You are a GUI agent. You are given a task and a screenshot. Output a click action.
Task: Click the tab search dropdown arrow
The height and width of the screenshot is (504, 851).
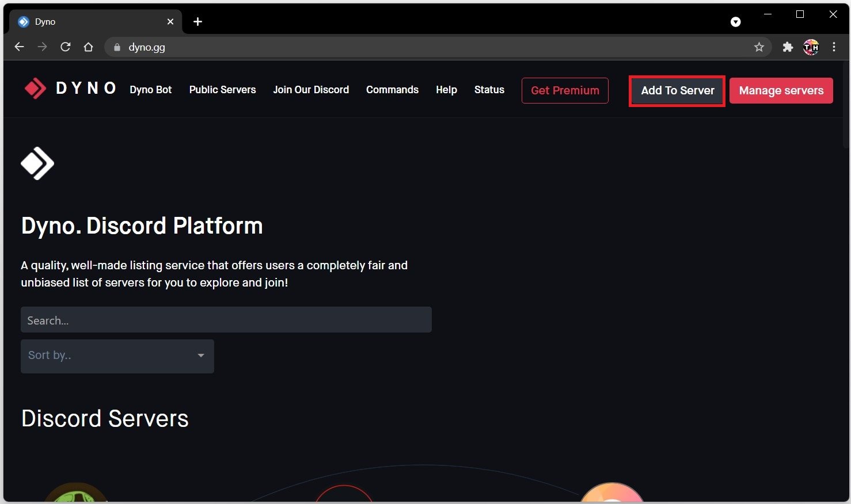735,22
